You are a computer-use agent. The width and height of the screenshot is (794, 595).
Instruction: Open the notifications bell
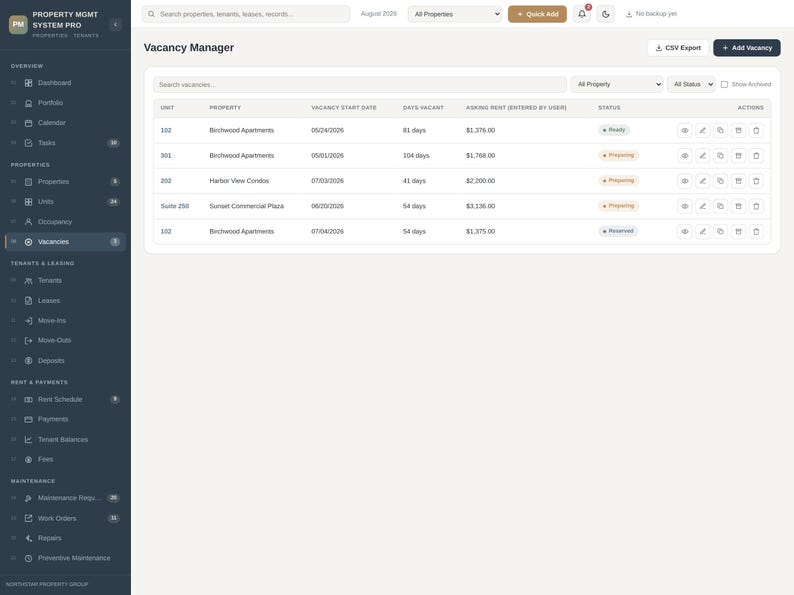coord(582,14)
